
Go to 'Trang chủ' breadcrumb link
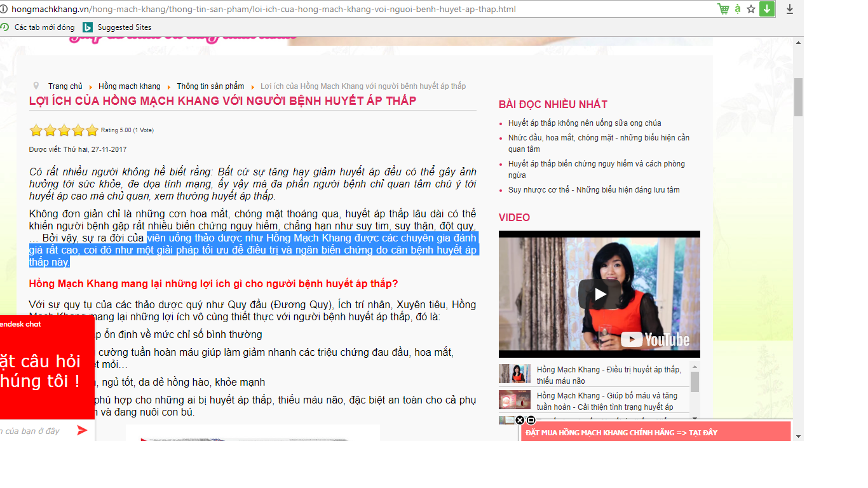click(65, 86)
